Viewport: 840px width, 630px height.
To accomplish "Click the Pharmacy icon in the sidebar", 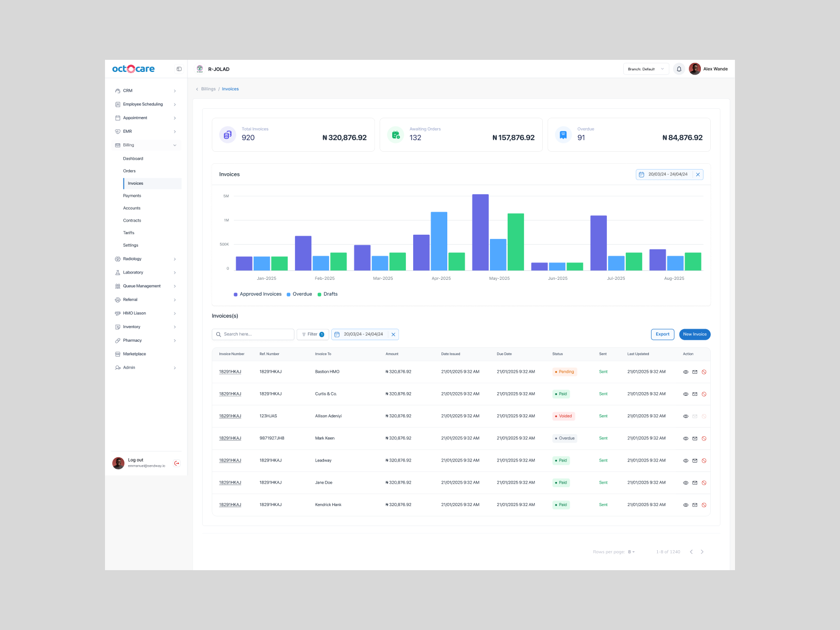I will coord(118,340).
